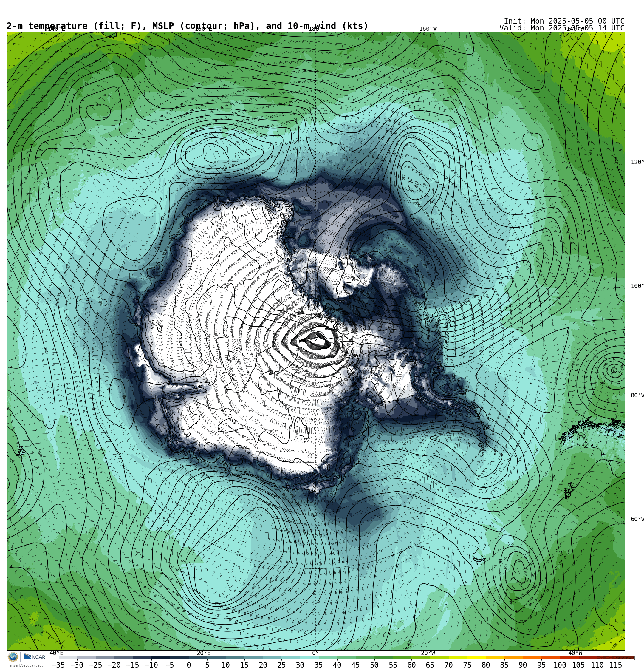This screenshot has width=644, height=669.
Task: Click the 'Init: Mon 2025-05-05 00 UTC' text
Action: coord(564,21)
